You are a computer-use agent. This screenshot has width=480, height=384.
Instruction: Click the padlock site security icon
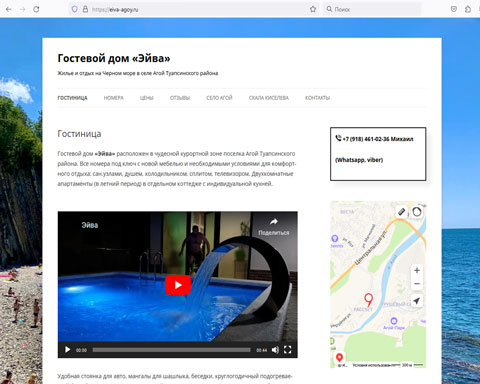pos(85,9)
